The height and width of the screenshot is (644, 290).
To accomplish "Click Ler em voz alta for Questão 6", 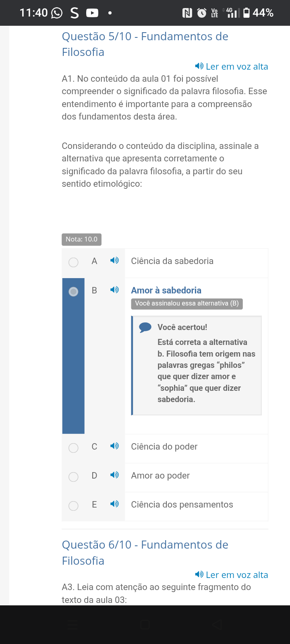I will [232, 575].
